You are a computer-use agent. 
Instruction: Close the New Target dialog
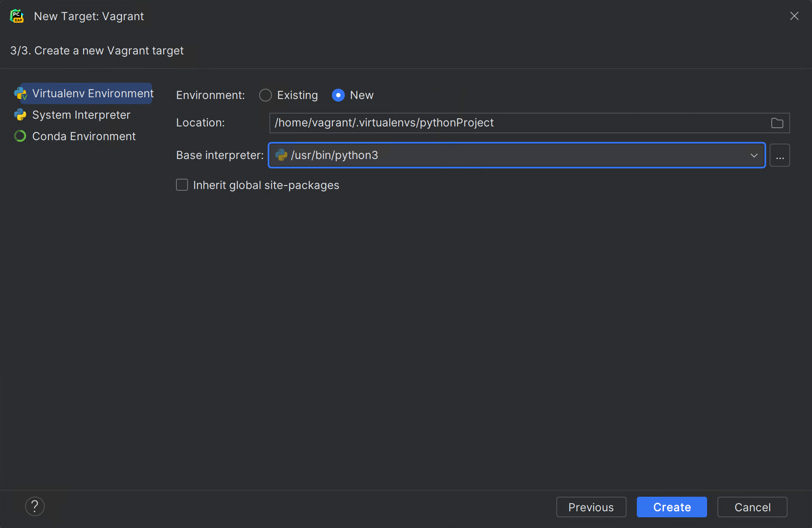pos(794,16)
